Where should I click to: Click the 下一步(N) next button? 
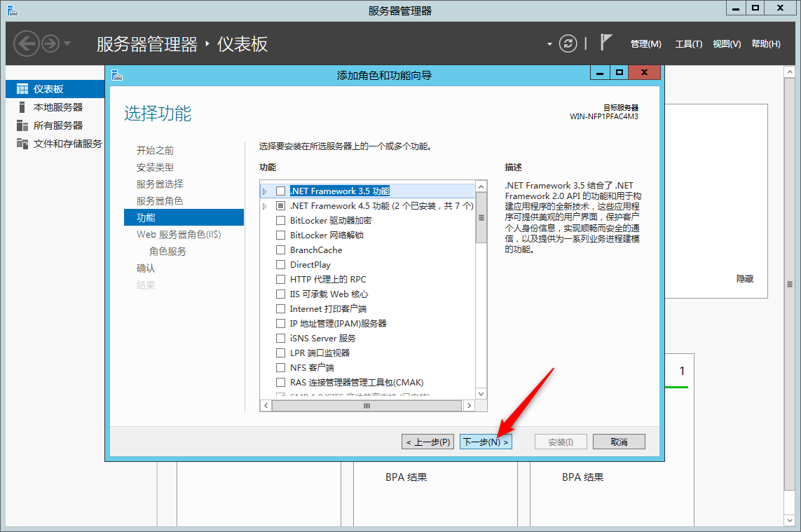point(486,442)
